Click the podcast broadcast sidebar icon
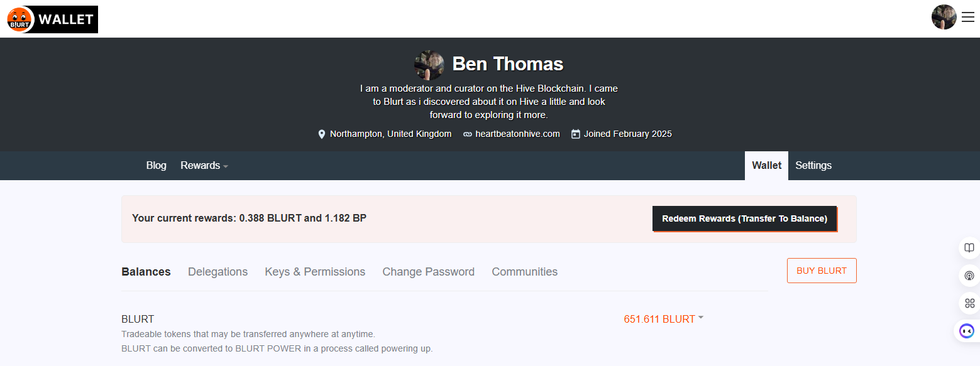Image resolution: width=980 pixels, height=366 pixels. pos(969,276)
